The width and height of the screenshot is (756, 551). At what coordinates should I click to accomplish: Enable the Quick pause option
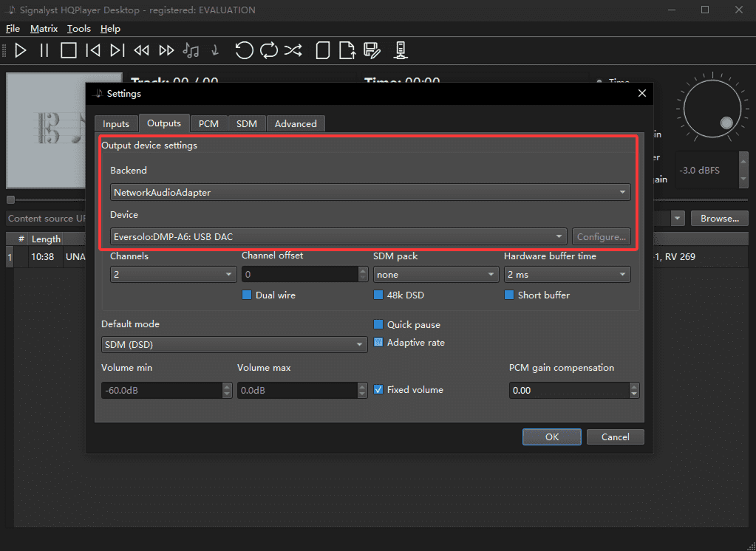[x=378, y=325]
